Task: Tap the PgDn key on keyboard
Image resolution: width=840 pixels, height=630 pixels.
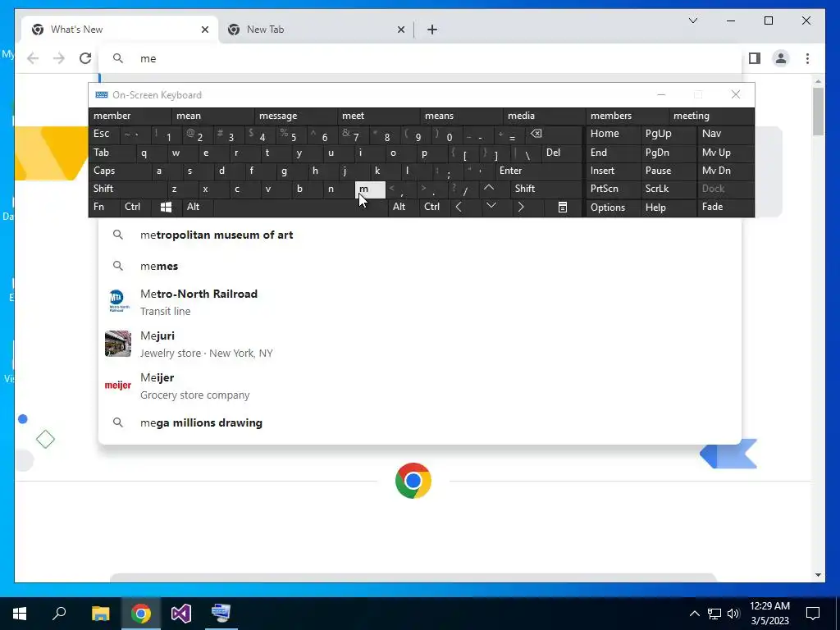Action: (668, 153)
